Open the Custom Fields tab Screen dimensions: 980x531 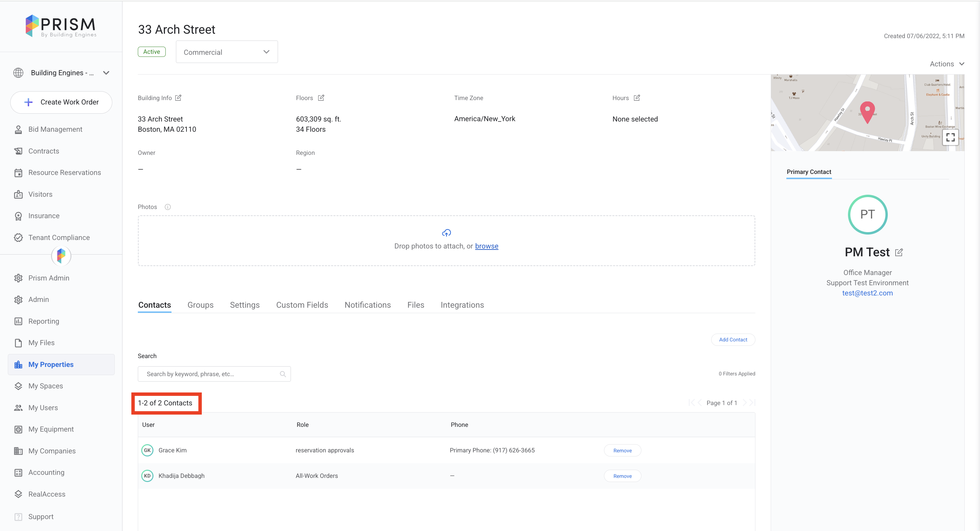coord(302,305)
